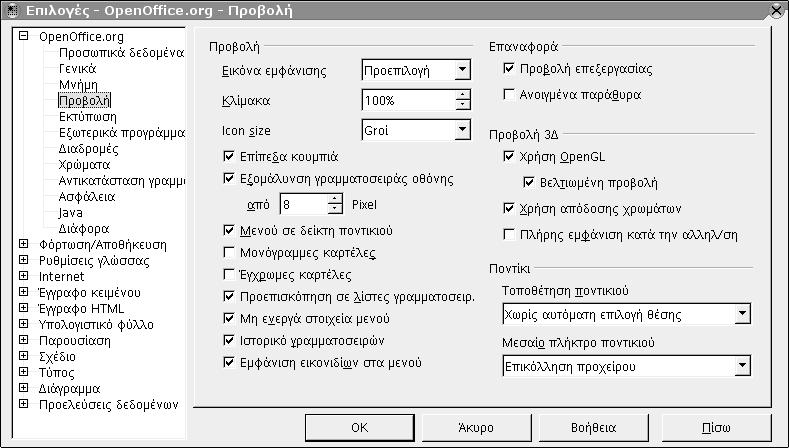Viewport: 789px width, 448px height.
Task: Toggle Χρήση απόδοσης χρωμάτων checkbox
Action: 509,208
